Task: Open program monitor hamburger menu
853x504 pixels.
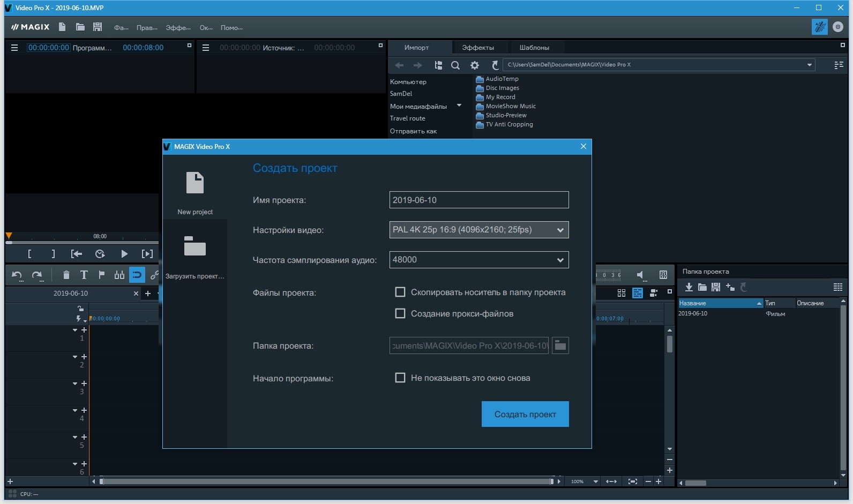Action: point(14,48)
